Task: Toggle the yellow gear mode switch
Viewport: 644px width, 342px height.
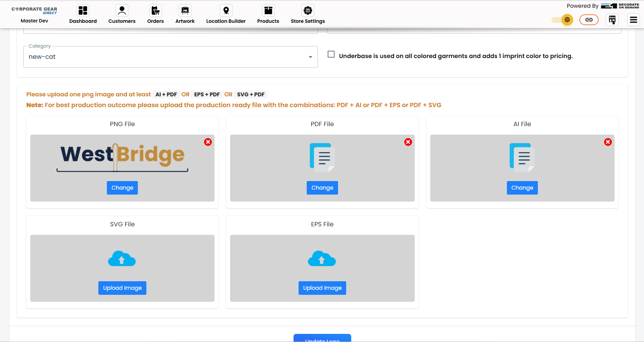Action: [562, 20]
